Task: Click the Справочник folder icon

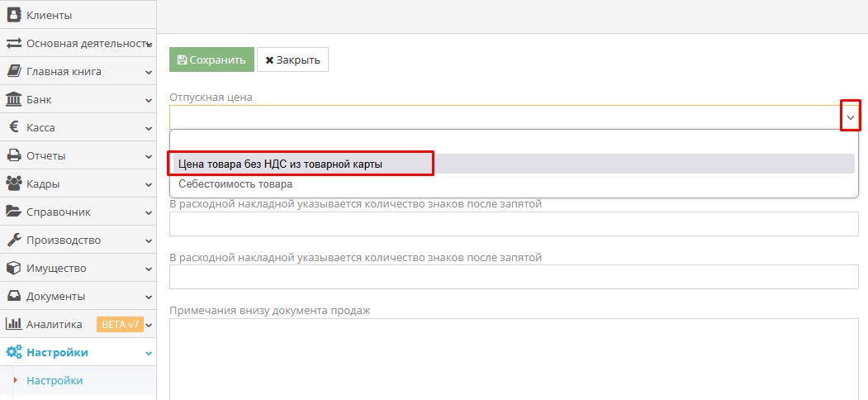Action: click(x=14, y=212)
